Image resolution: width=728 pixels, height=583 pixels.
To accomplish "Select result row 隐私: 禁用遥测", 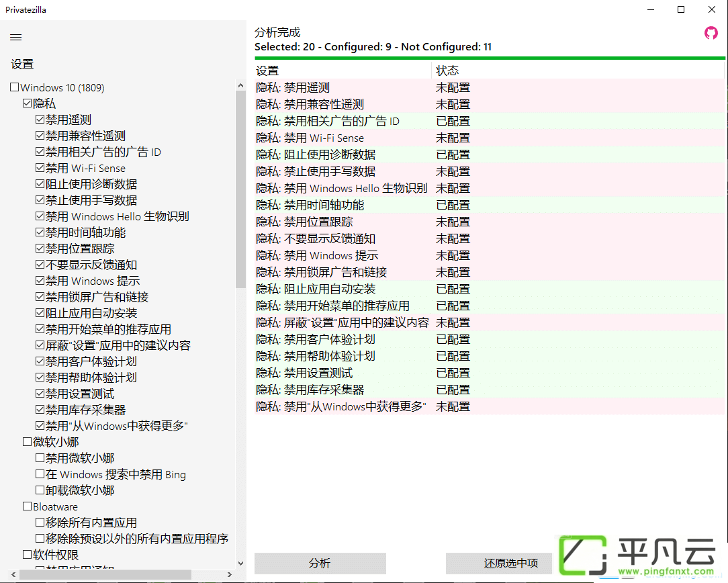I will (490, 87).
